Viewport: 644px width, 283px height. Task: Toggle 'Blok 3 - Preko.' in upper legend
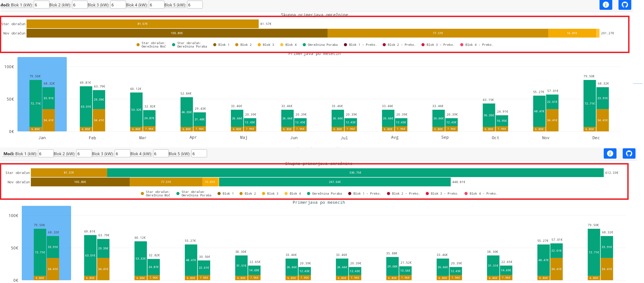tap(438, 45)
